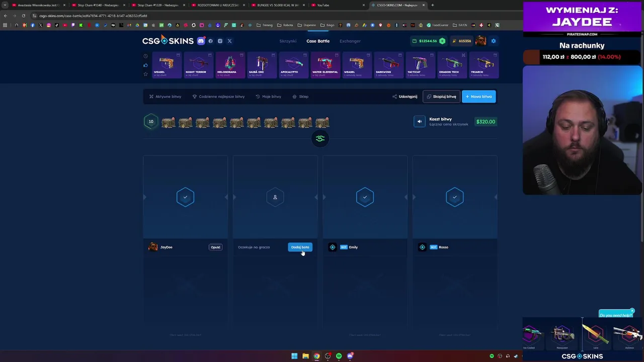Click the green swap icon below cases
Viewport: 644px width, 362px height.
pos(320,138)
